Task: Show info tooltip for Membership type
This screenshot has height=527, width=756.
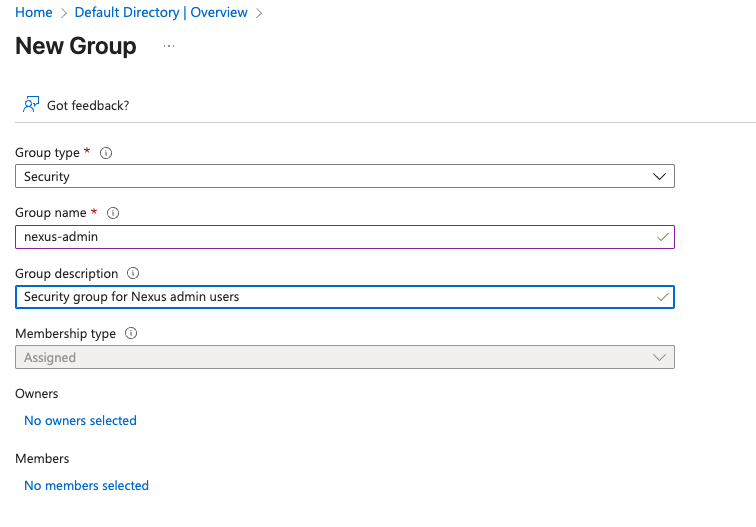Action: coord(131,333)
